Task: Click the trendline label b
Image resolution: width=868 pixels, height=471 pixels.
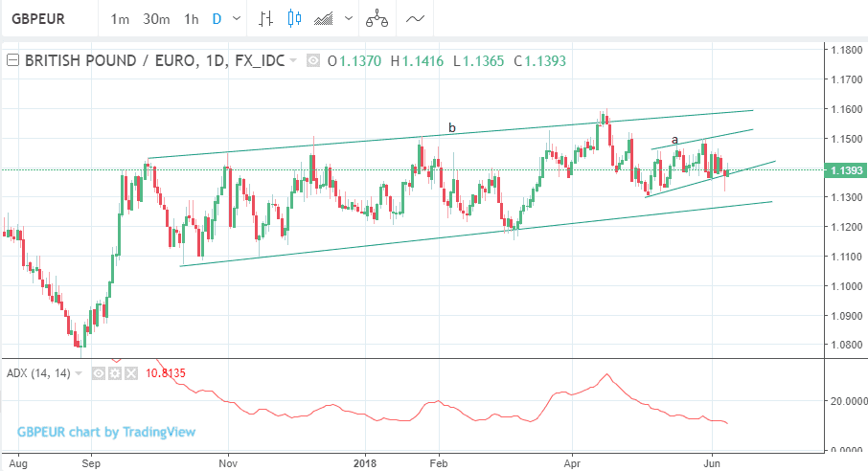Action: point(451,128)
